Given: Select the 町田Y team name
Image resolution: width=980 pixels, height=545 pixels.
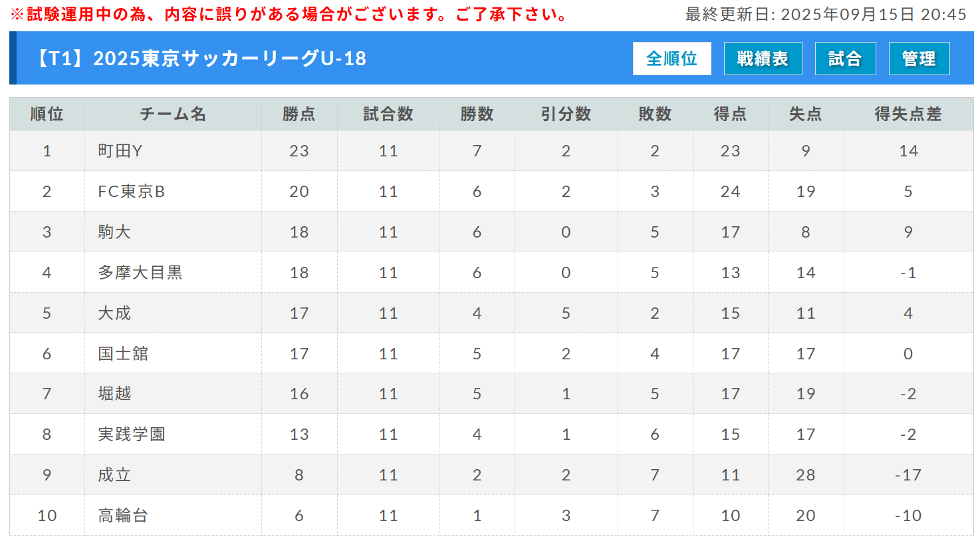Looking at the screenshot, I should pos(120,151).
